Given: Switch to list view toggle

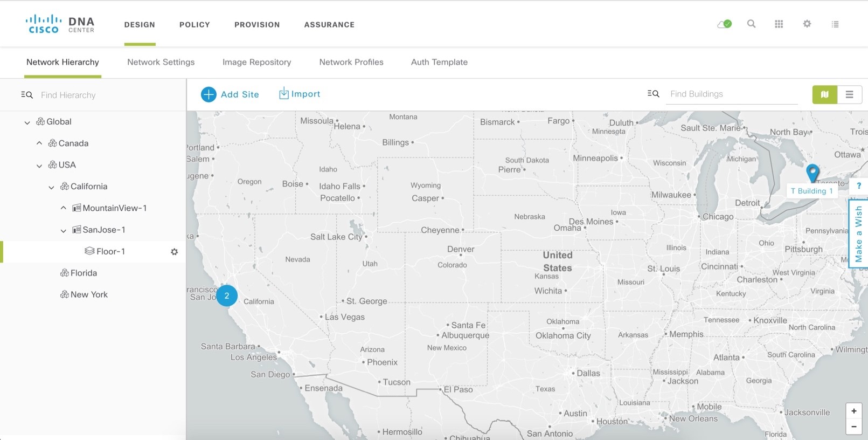Looking at the screenshot, I should pyautogui.click(x=849, y=94).
